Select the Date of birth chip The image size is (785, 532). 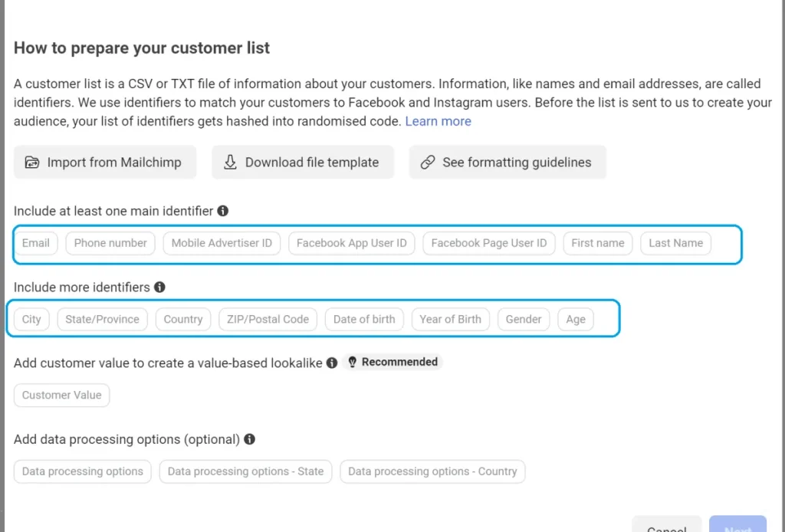(364, 319)
